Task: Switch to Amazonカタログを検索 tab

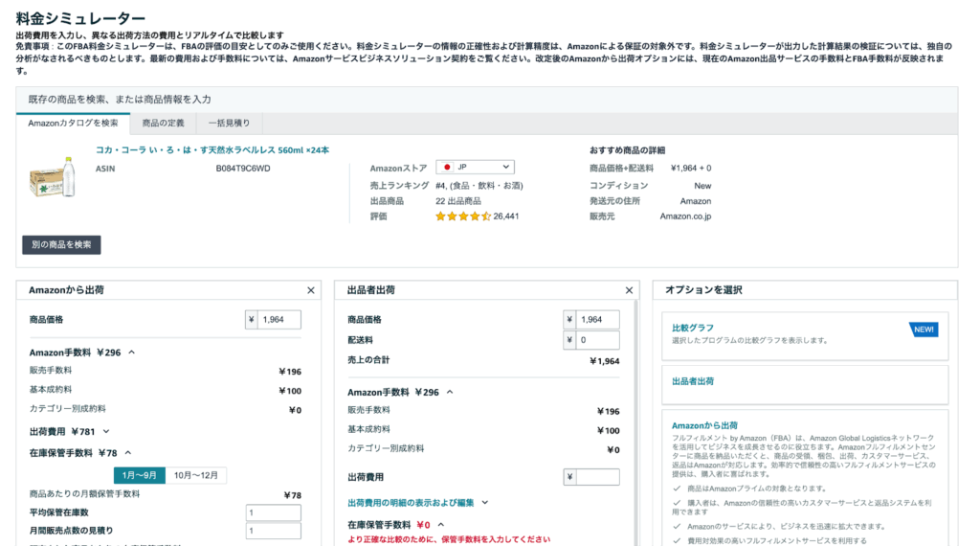Action: pyautogui.click(x=73, y=124)
